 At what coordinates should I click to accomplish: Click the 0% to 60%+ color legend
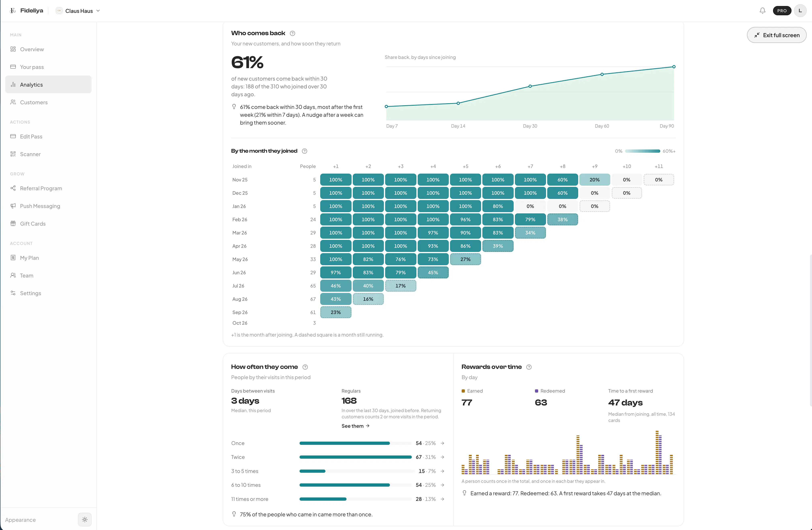[645, 151]
